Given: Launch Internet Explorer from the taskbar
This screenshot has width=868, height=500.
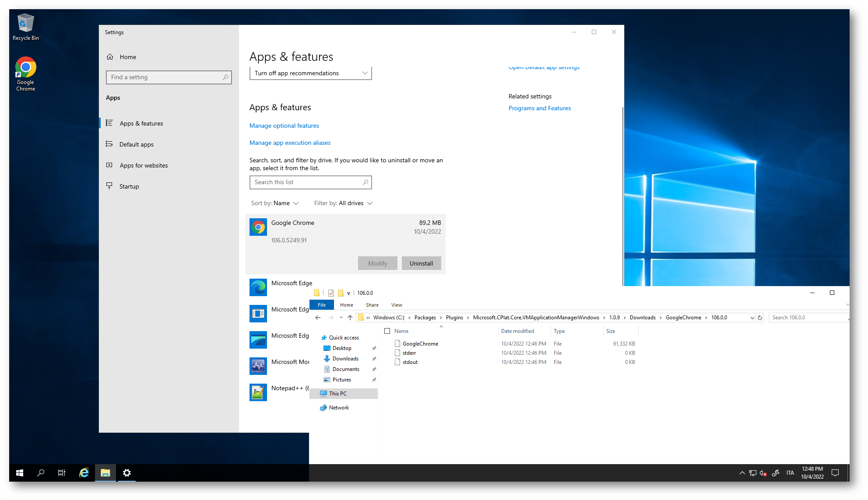Looking at the screenshot, I should [x=84, y=472].
